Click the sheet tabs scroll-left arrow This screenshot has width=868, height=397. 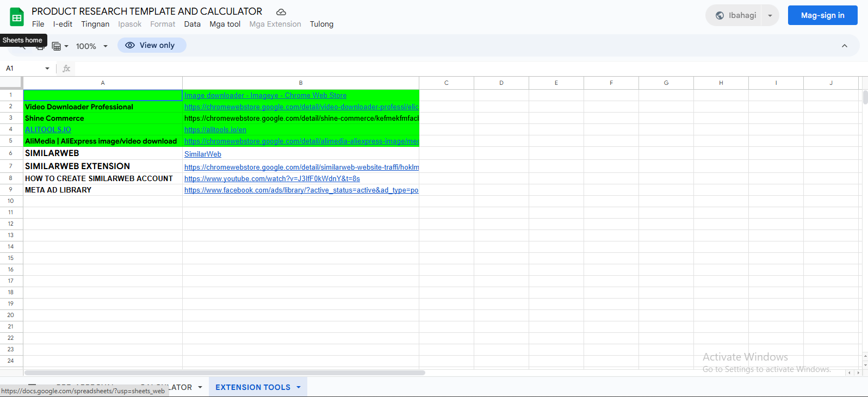coord(850,373)
